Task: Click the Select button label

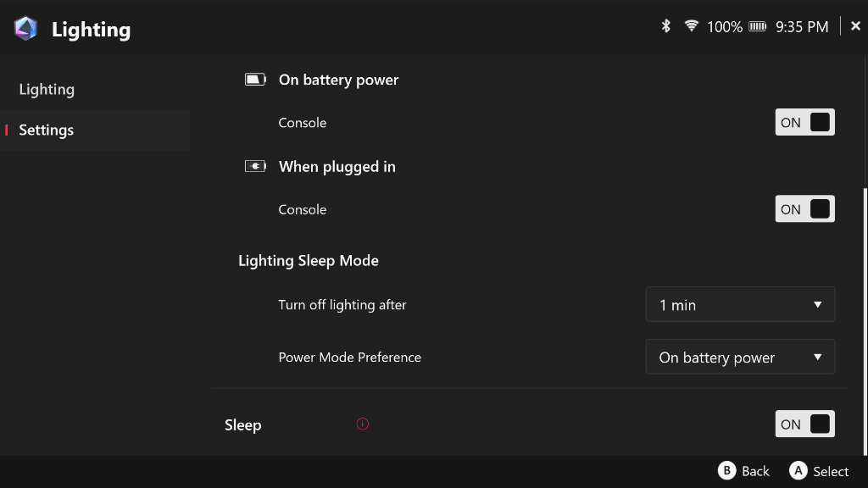Action: [830, 471]
